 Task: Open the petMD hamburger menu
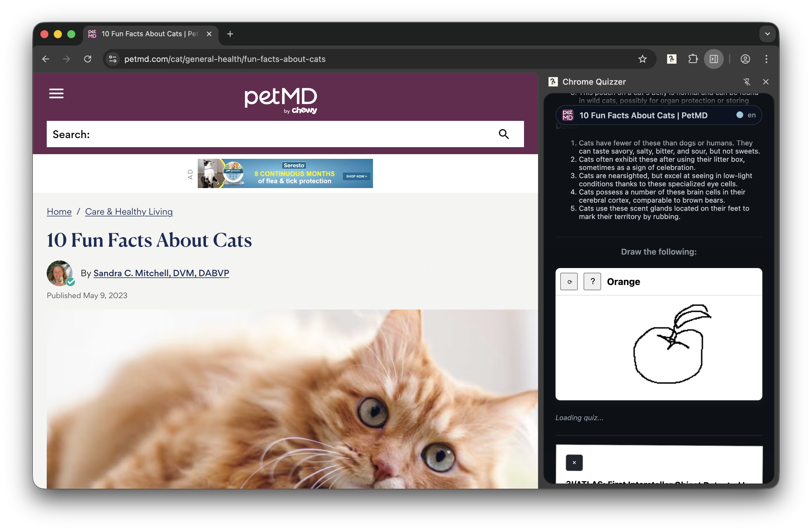coord(56,93)
